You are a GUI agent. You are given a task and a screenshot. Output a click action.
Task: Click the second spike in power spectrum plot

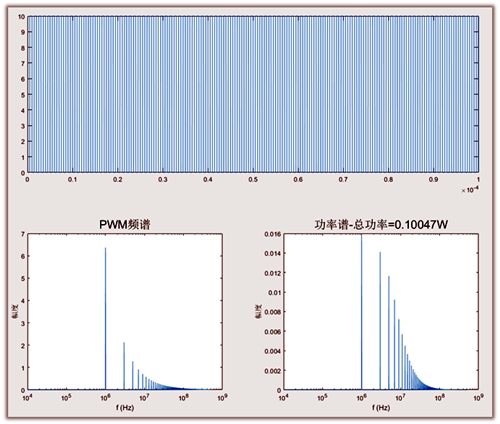tap(380, 321)
